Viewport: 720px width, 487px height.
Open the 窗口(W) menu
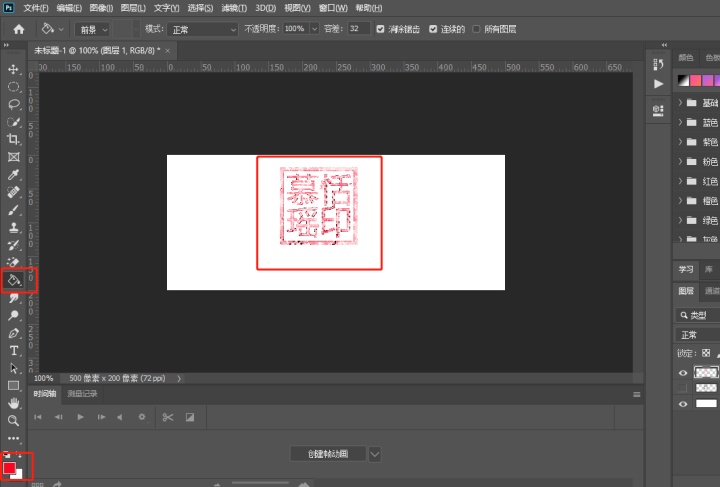[333, 8]
